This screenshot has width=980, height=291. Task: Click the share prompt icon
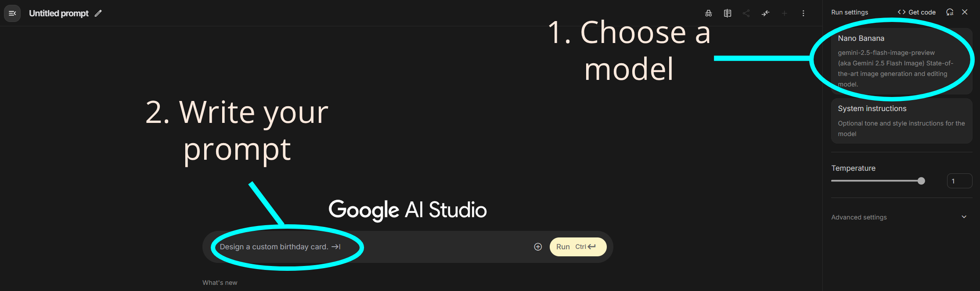coord(746,13)
